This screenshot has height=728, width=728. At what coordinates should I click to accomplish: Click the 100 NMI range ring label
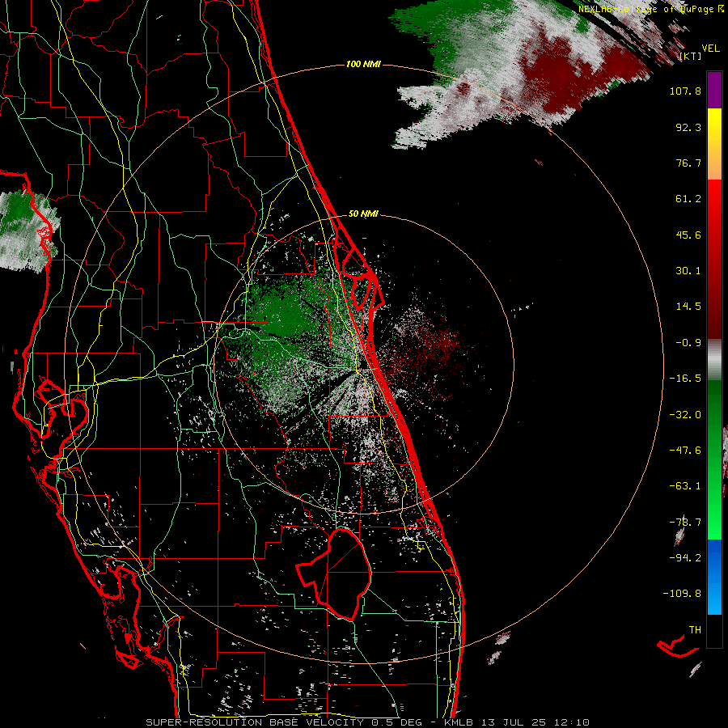[363, 64]
